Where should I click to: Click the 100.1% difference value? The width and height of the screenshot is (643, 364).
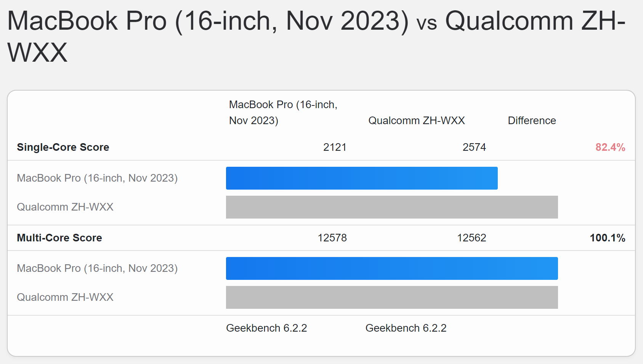(607, 238)
